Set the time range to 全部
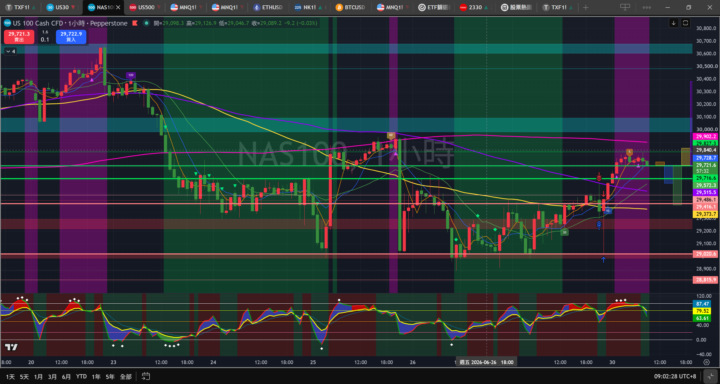720x384 pixels. click(125, 377)
